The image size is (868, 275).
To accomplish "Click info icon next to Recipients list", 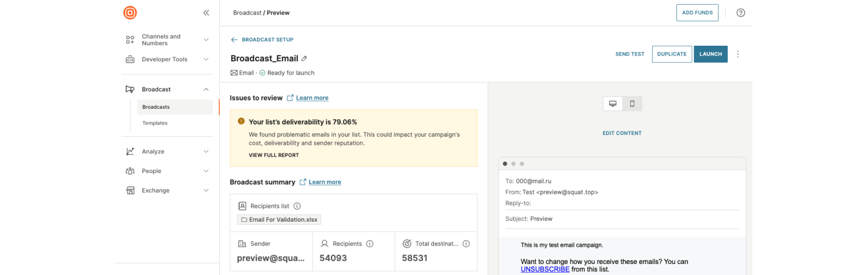I will pyautogui.click(x=297, y=206).
